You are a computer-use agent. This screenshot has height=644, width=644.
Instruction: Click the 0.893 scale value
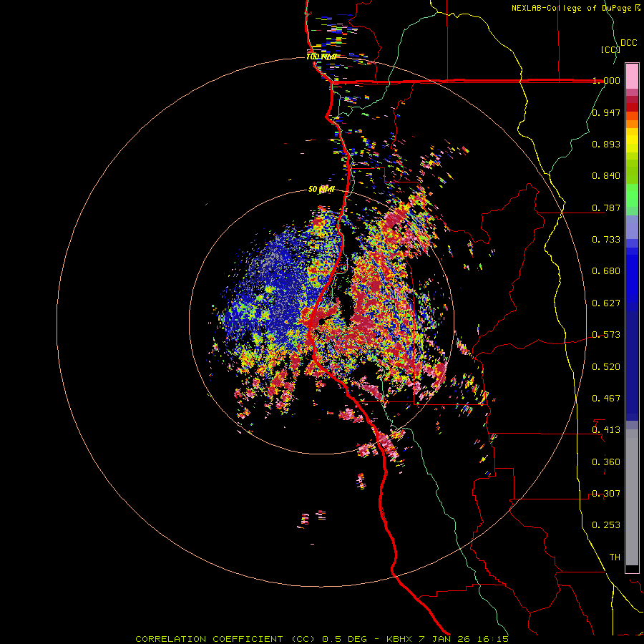(606, 144)
